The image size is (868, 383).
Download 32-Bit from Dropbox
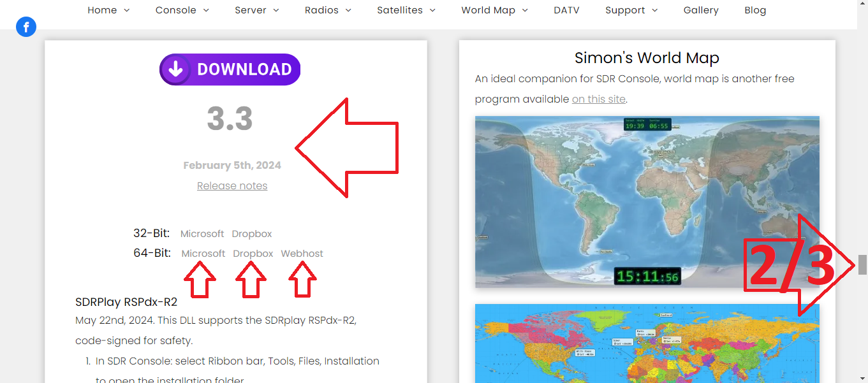pos(252,234)
